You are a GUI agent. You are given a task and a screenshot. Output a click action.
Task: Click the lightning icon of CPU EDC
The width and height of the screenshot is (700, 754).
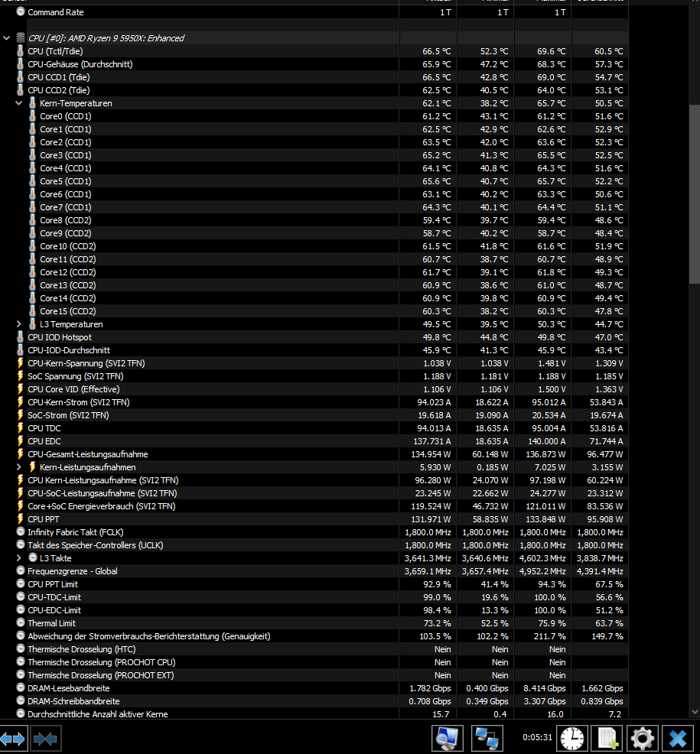pos(20,441)
